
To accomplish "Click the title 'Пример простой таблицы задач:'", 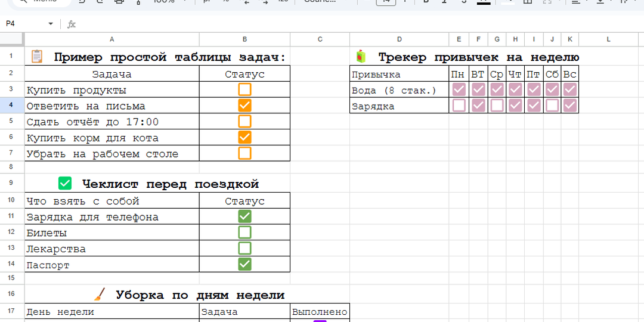I will click(x=169, y=57).
